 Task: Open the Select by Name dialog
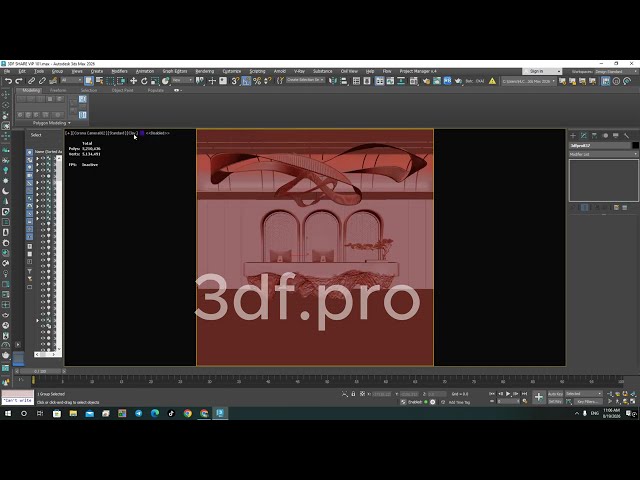tap(99, 81)
